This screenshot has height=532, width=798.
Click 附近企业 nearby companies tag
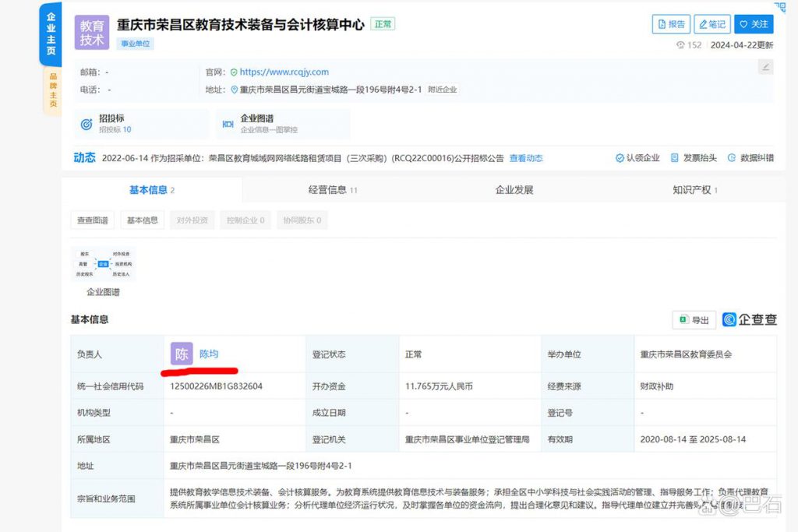point(442,90)
